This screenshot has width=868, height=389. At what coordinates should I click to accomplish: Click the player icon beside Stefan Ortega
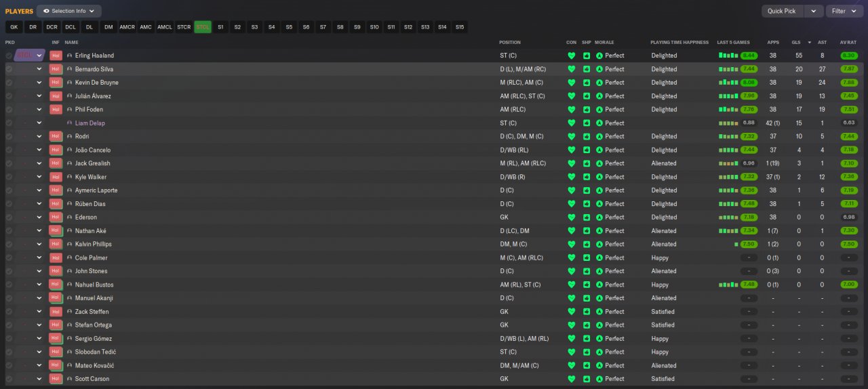click(x=69, y=325)
